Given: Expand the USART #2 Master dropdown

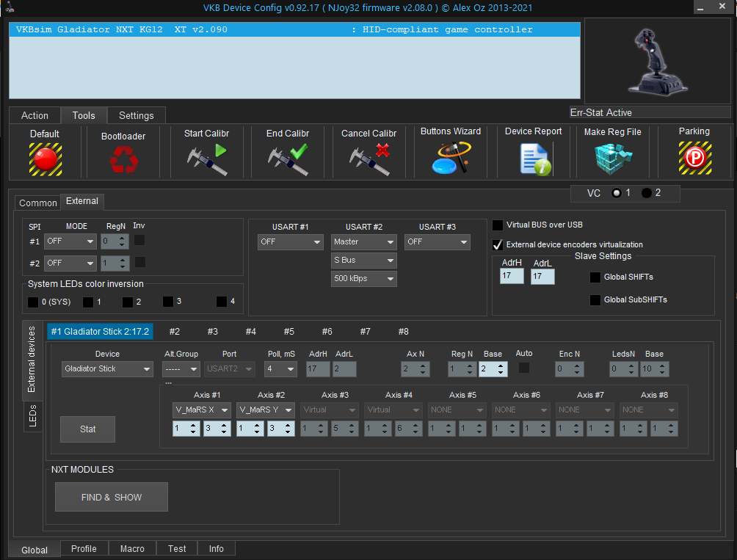Looking at the screenshot, I should coord(364,242).
